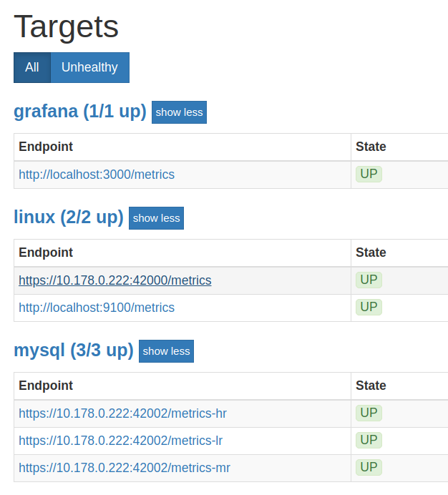
Task: Click the Endpoint header in grafana table
Action: [46, 147]
